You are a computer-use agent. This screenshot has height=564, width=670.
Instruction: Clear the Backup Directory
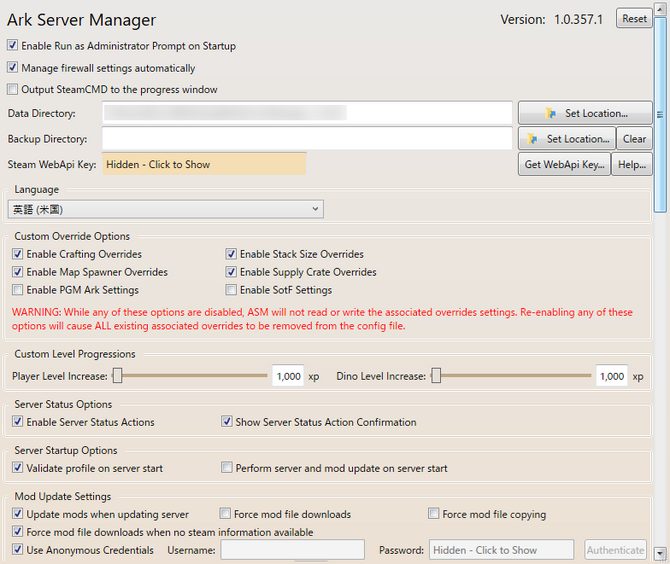coord(634,138)
